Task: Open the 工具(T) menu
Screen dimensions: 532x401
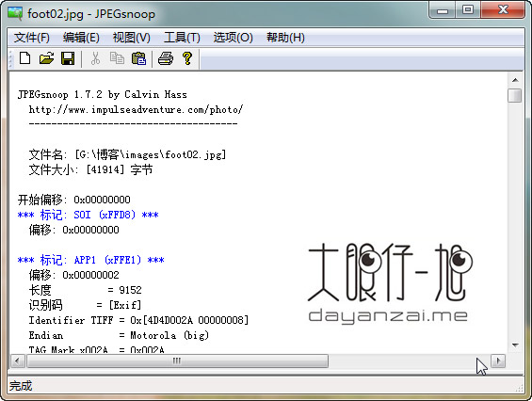Action: (182, 38)
